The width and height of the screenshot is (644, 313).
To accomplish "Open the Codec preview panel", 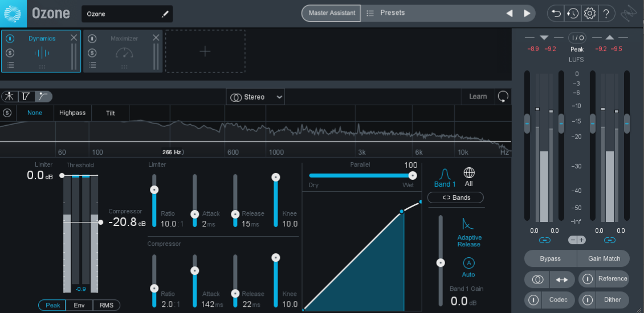I will point(558,300).
